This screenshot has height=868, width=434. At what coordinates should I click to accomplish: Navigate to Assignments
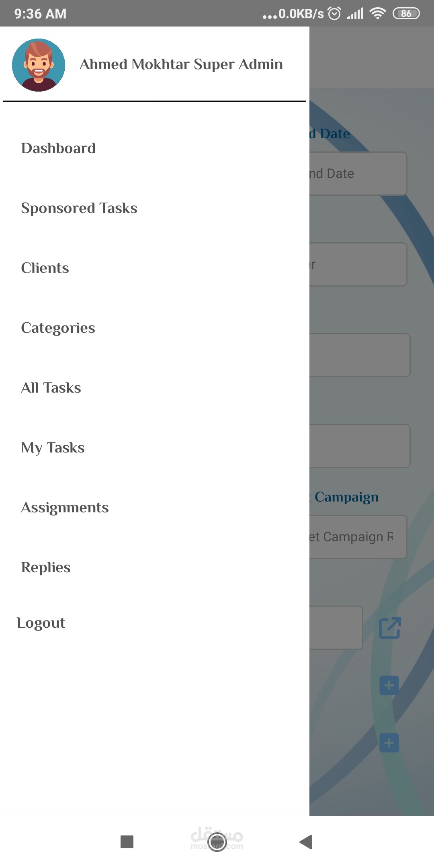(65, 508)
